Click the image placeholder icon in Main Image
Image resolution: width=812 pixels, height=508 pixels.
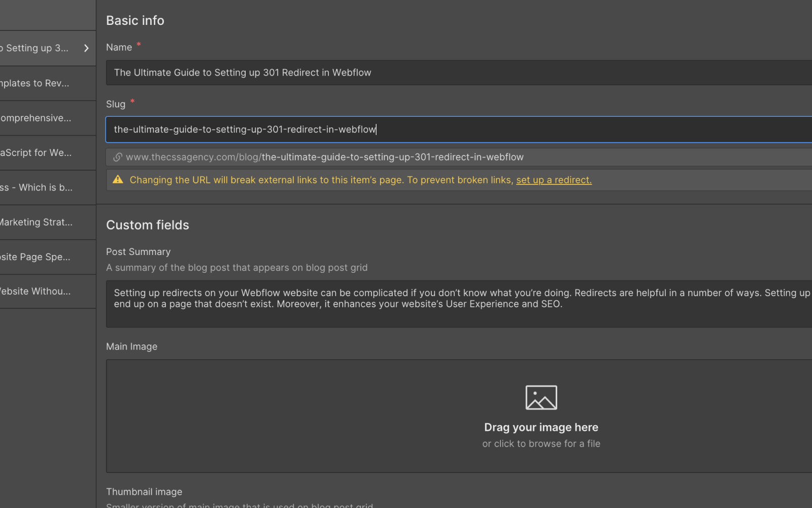pos(541,397)
